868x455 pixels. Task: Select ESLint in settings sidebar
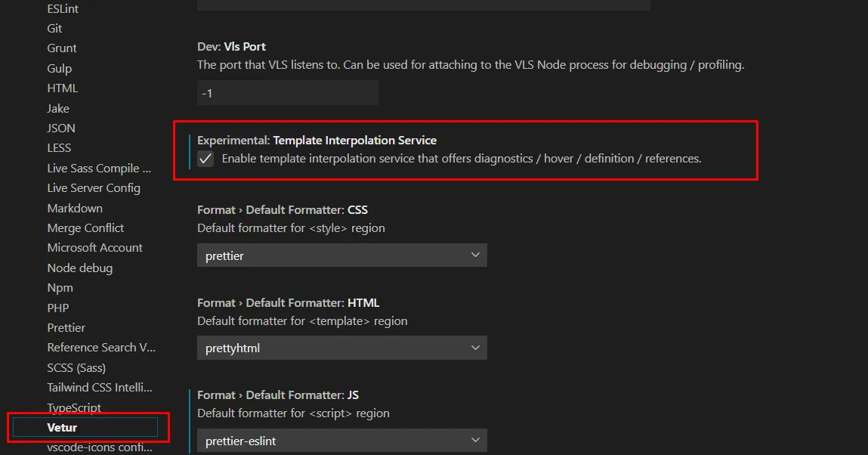[63, 8]
